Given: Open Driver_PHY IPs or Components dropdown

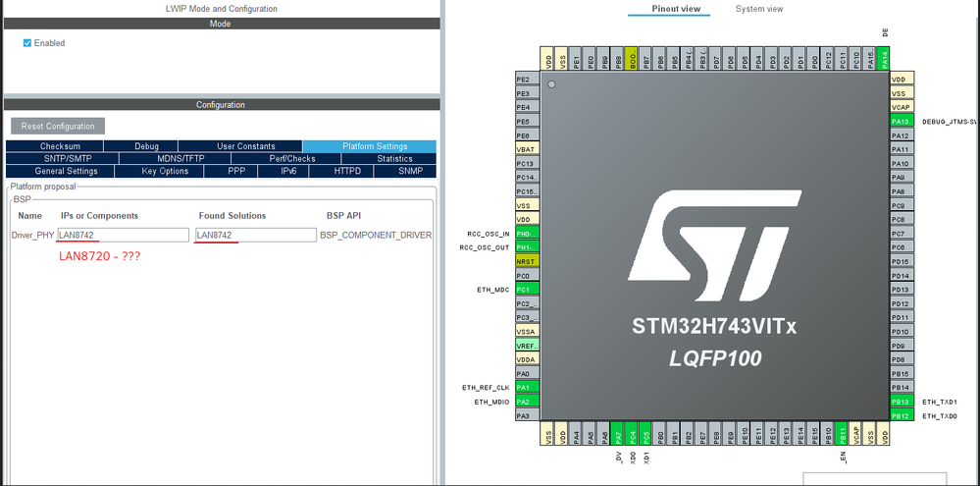Looking at the screenshot, I should tap(124, 236).
